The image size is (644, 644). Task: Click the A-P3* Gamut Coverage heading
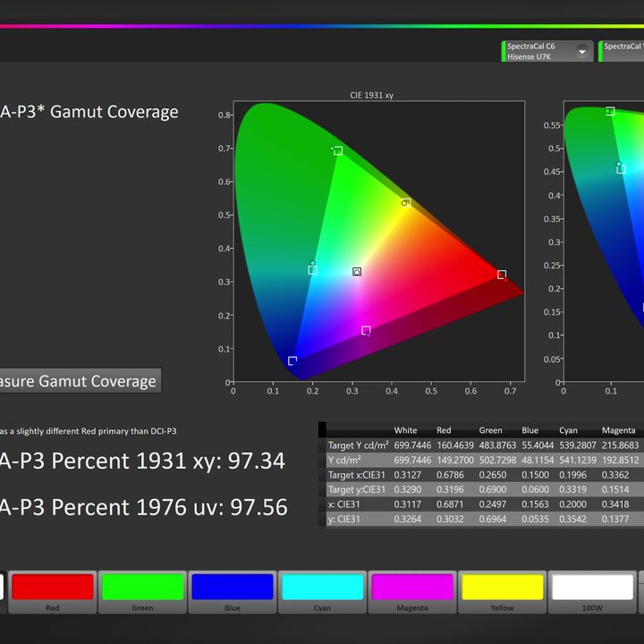point(89,112)
